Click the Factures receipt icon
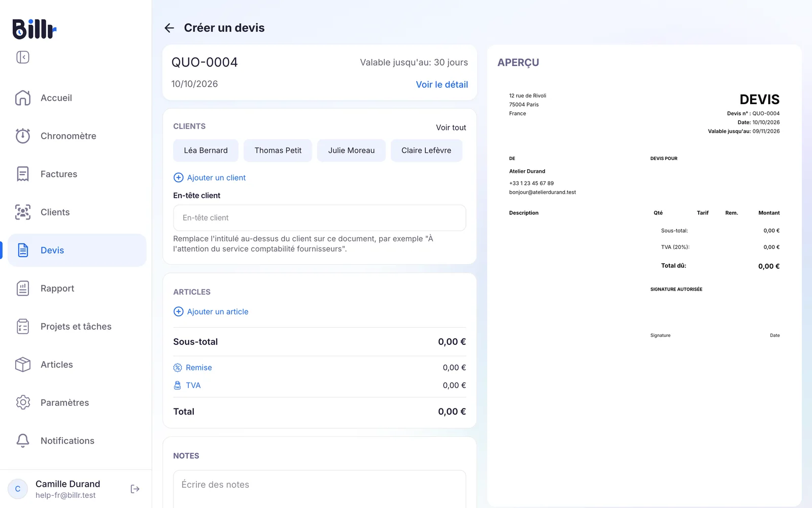Viewport: 812px width, 508px height. [x=23, y=174]
